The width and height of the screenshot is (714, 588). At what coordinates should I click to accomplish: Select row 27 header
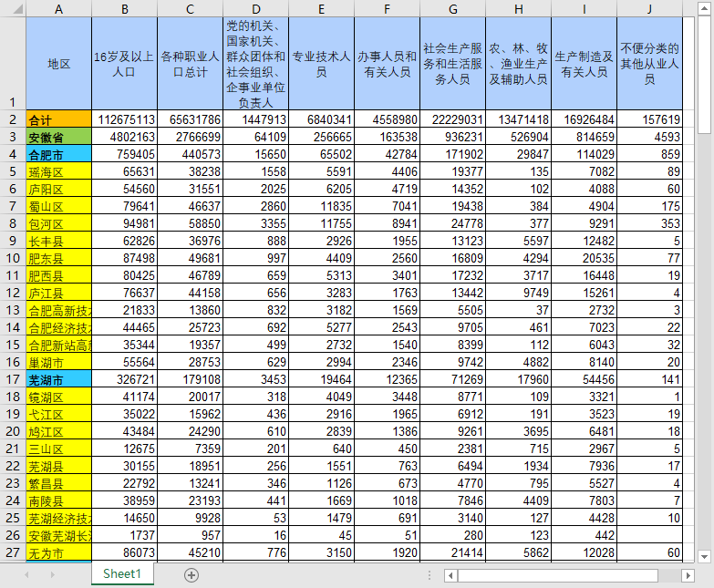point(13,552)
